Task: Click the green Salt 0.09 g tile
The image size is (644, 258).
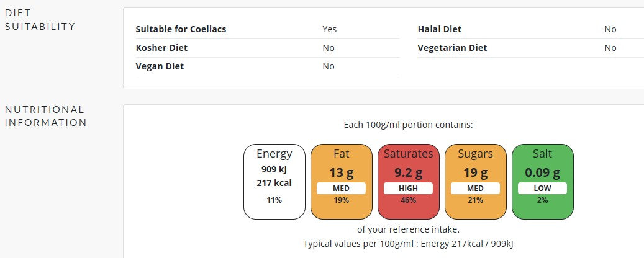Action: (x=542, y=181)
